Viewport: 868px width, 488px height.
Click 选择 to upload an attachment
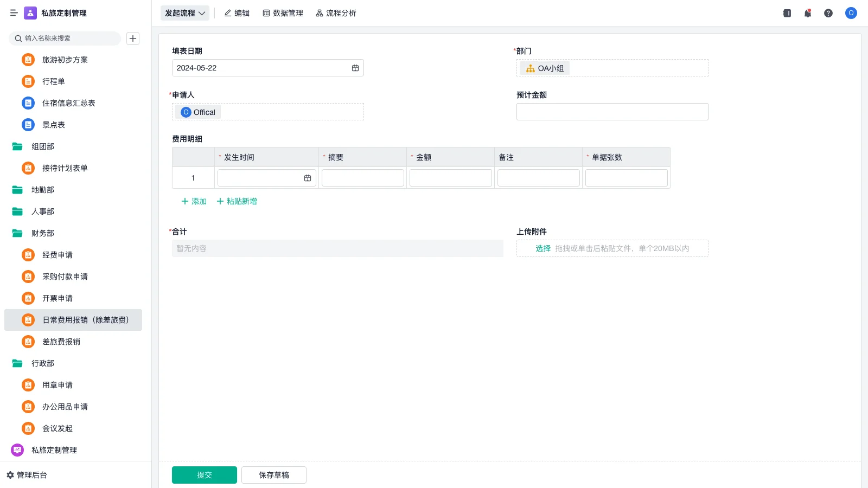pyautogui.click(x=542, y=248)
